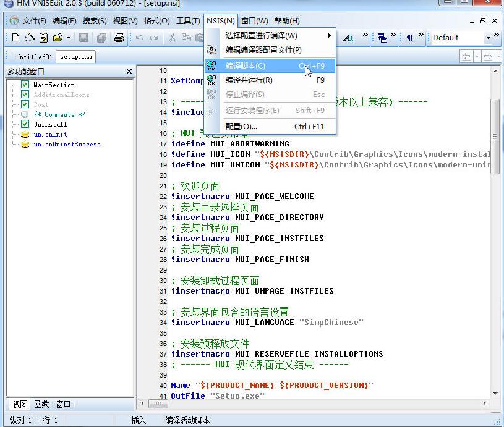Restore the inner document window
This screenshot has width=504, height=427.
tap(482, 21)
